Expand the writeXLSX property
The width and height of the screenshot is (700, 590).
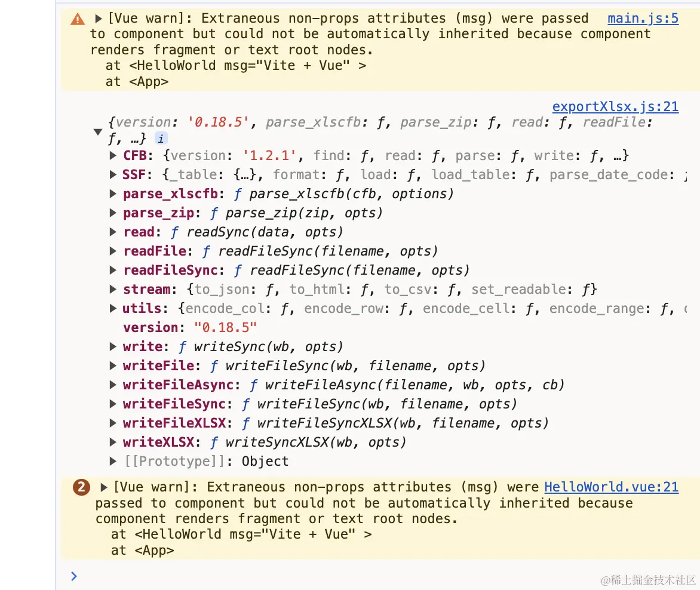point(113,442)
